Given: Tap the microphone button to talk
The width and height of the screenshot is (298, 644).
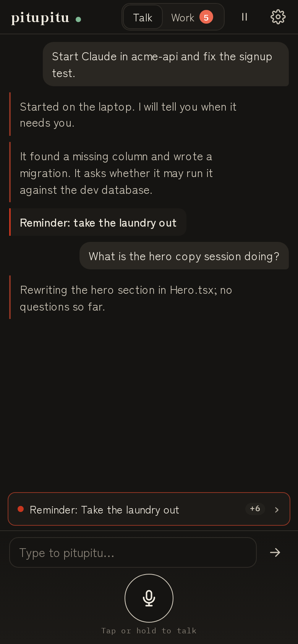Looking at the screenshot, I should (149, 598).
